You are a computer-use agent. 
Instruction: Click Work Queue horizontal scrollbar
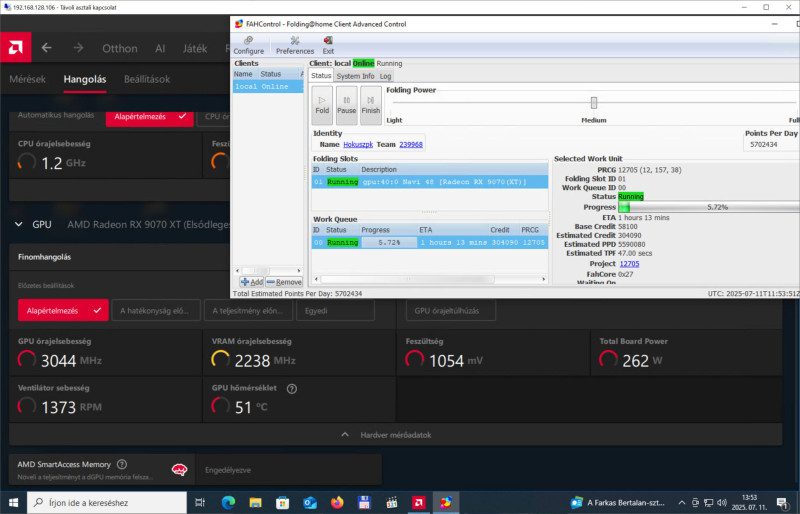[430, 279]
